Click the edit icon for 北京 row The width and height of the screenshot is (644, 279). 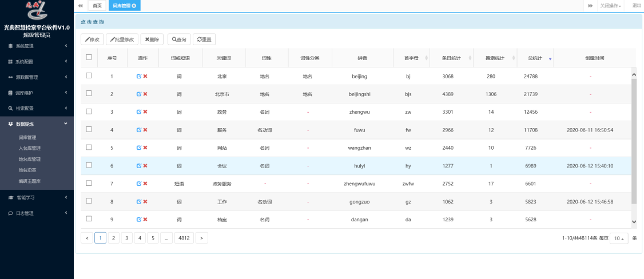tap(139, 76)
